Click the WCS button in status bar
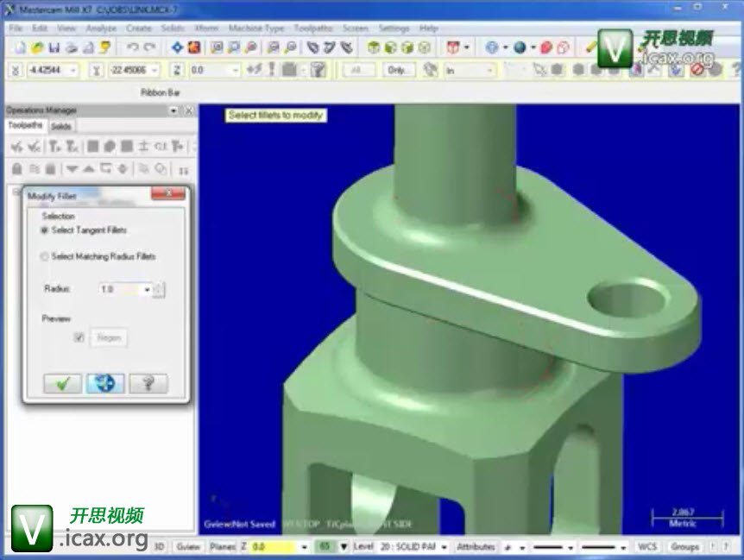744x560 pixels. [647, 547]
